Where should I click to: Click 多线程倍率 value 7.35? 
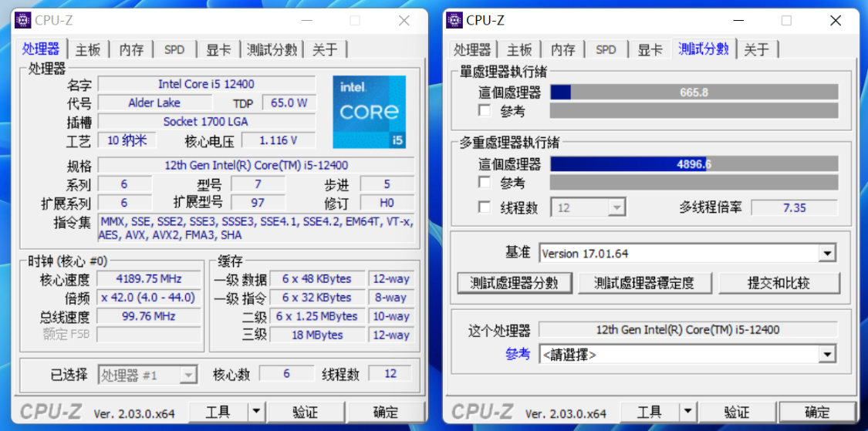[x=795, y=208]
